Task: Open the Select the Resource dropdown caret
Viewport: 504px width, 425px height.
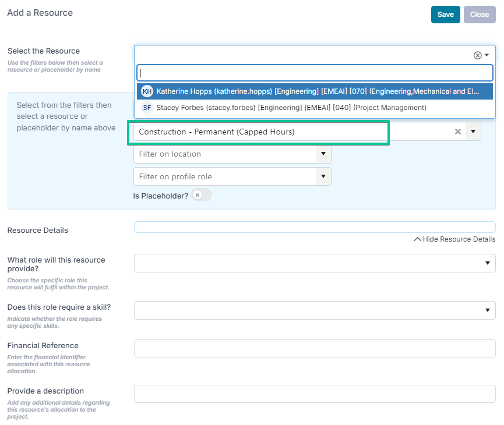Action: (487, 55)
